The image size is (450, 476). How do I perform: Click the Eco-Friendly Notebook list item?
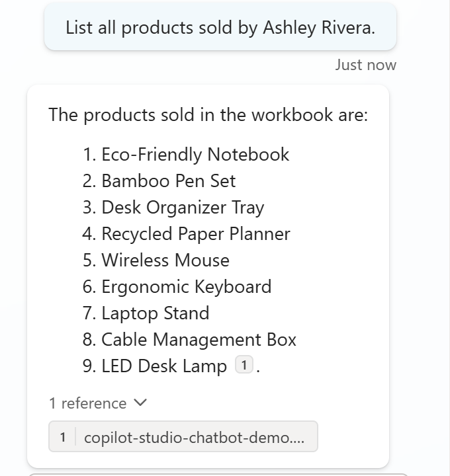[195, 155]
